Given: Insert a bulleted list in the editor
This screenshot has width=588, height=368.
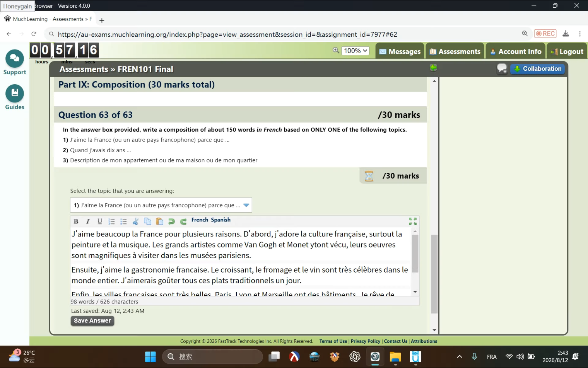Looking at the screenshot, I should (124, 221).
